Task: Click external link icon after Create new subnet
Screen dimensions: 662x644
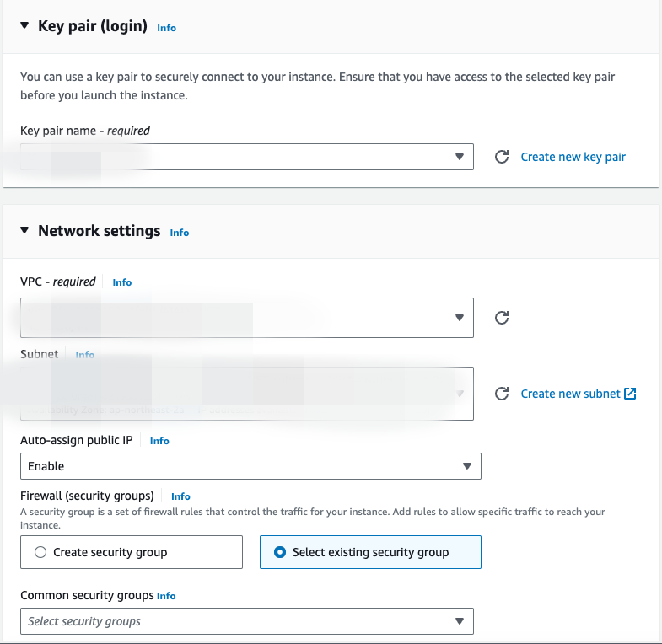Action: point(630,394)
